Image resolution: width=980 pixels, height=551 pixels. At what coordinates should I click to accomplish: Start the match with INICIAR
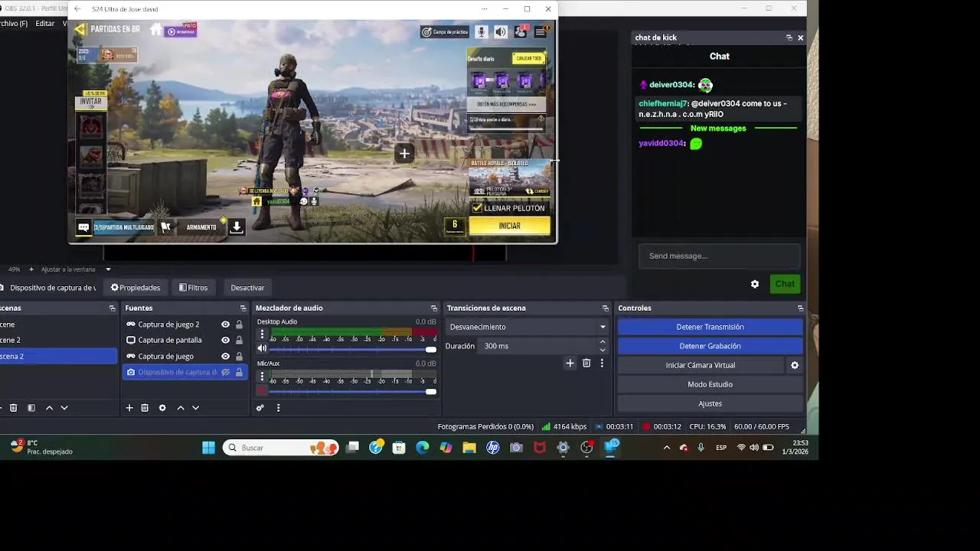point(509,226)
